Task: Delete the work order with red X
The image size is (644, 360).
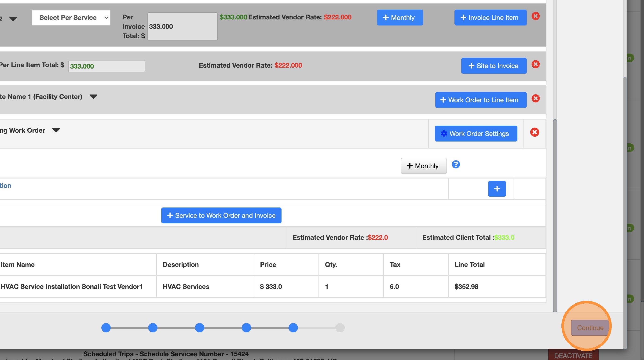Action: coord(534,132)
